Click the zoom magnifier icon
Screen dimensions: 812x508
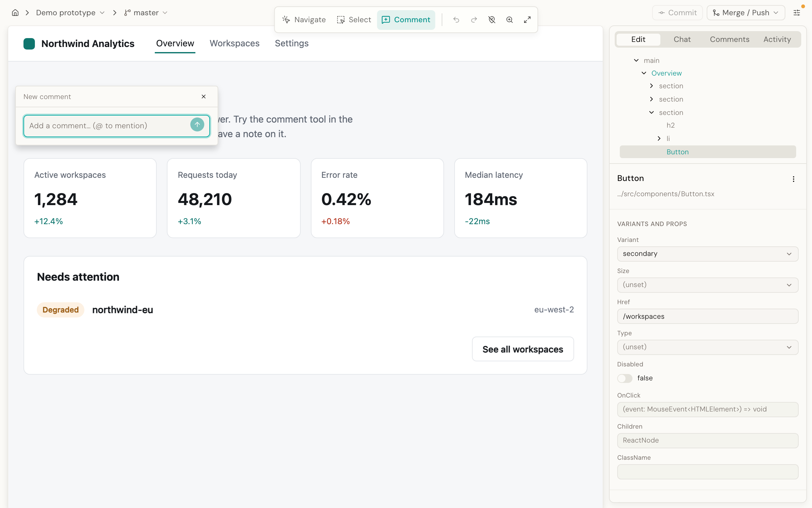pos(509,20)
